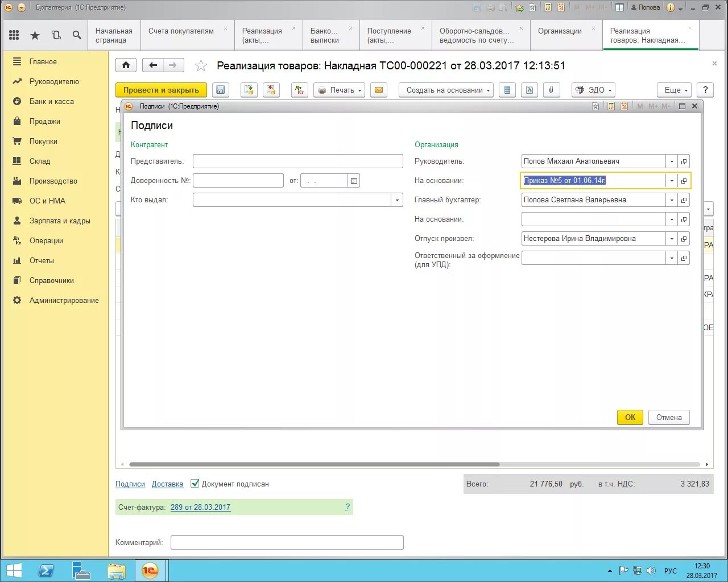
Task: Focus Доверенность № input field
Action: (238, 181)
